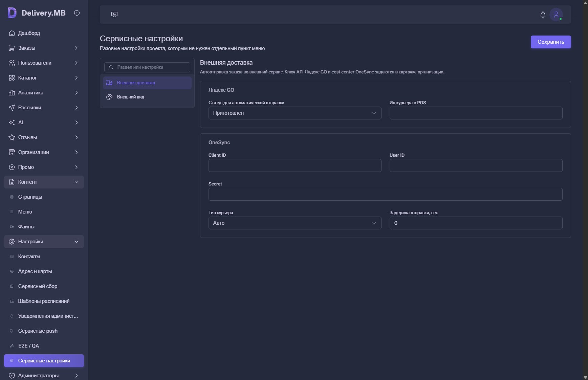Click the Пользователи people icon
Viewport: 588px width, 380px height.
[12, 63]
